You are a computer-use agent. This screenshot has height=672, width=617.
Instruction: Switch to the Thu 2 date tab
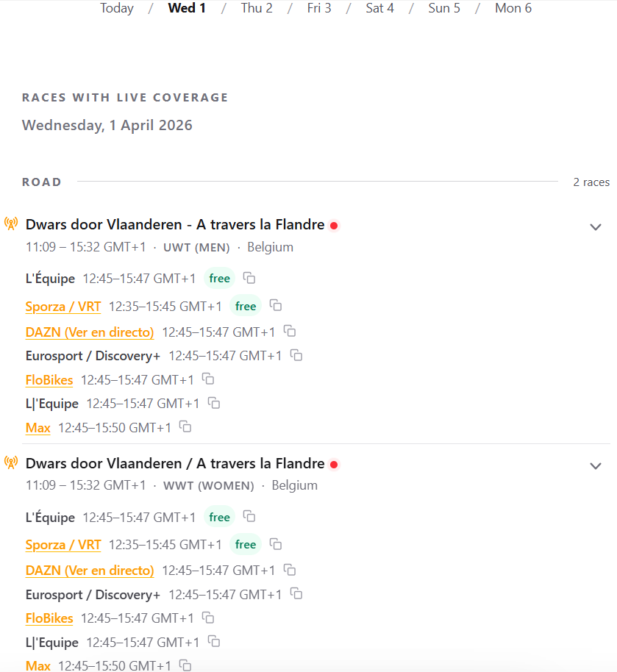click(257, 8)
